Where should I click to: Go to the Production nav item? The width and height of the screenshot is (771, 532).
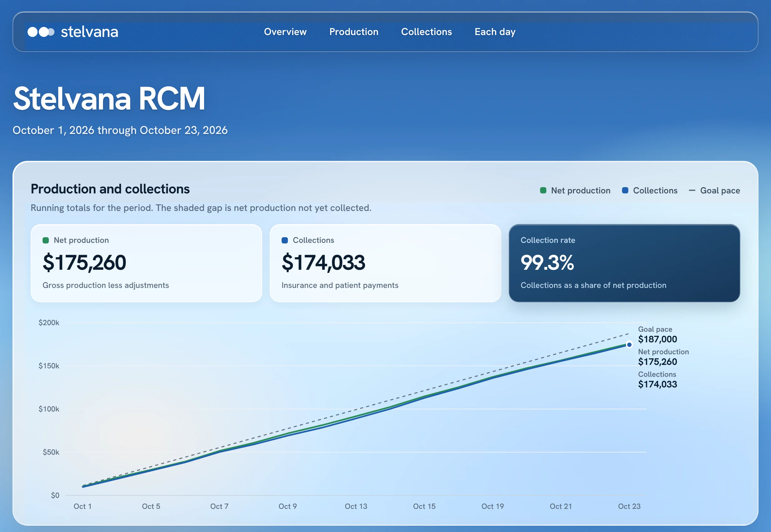point(354,32)
